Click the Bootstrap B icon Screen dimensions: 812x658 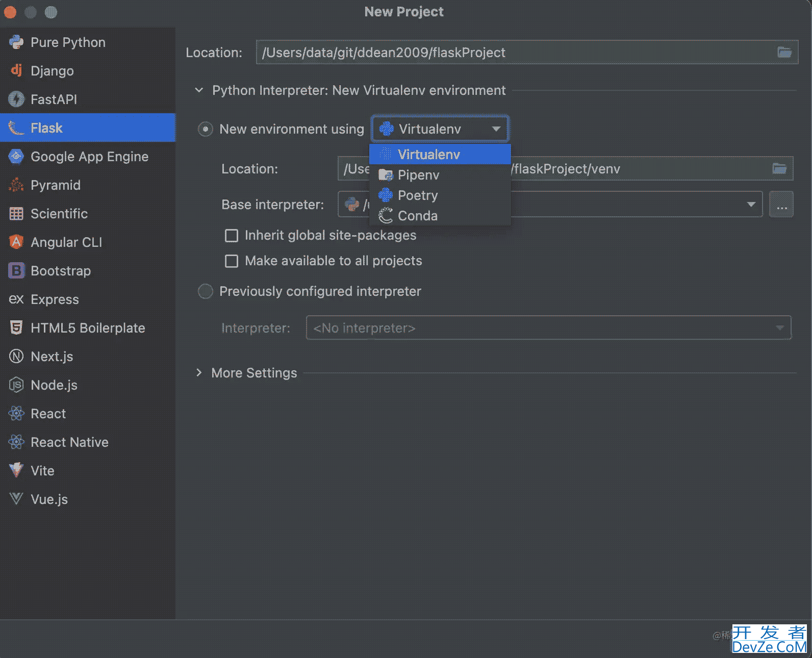(16, 270)
